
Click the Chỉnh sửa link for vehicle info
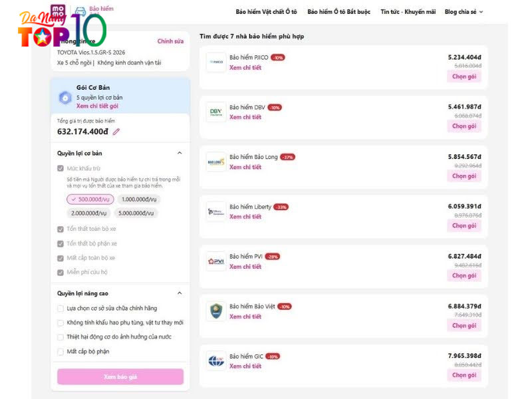(x=170, y=41)
